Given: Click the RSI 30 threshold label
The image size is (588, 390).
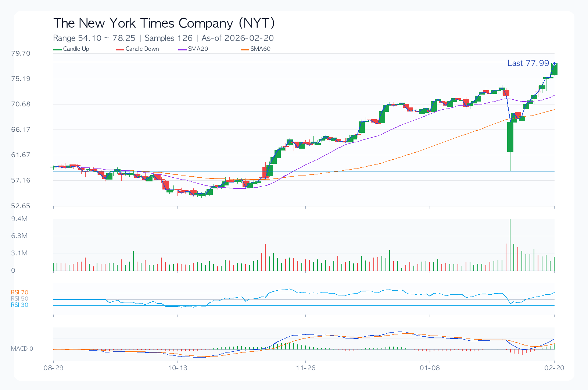Looking at the screenshot, I should [x=19, y=305].
